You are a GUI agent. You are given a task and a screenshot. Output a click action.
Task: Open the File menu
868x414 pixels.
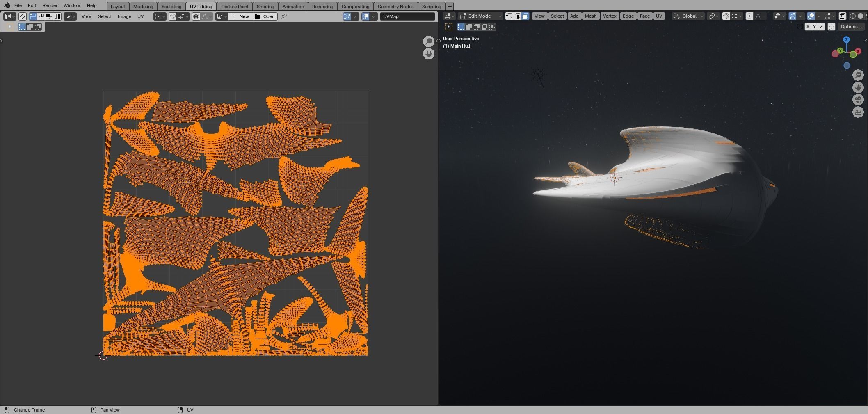click(18, 5)
